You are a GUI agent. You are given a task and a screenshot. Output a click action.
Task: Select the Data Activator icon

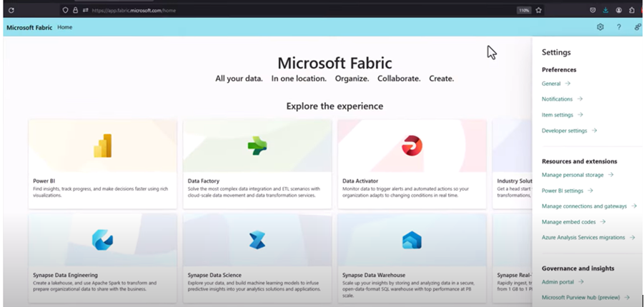coord(412,146)
